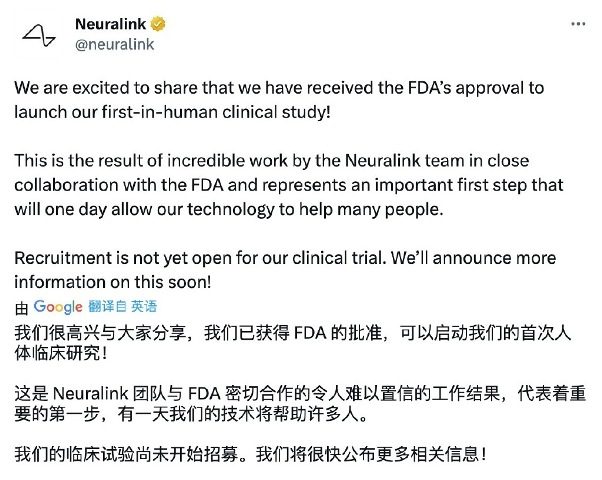Select the 英语 source language text
This screenshot has width=602, height=480.
point(144,306)
